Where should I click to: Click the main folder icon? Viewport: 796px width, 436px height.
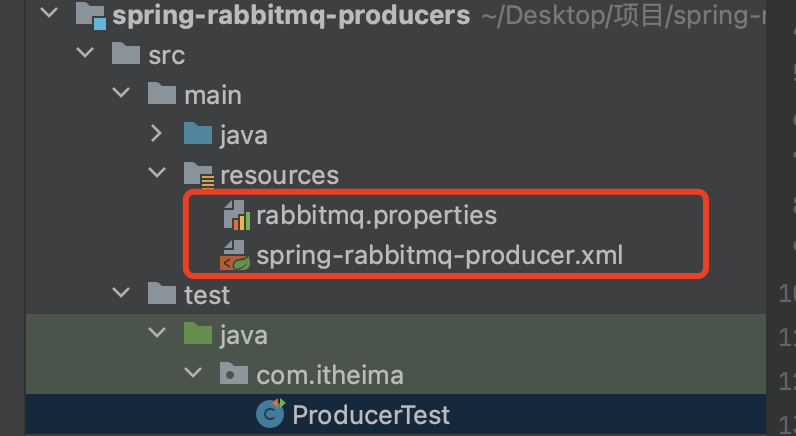click(162, 95)
